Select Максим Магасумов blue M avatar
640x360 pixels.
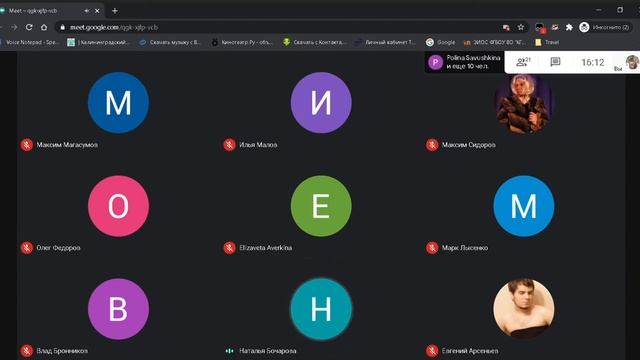tap(118, 102)
